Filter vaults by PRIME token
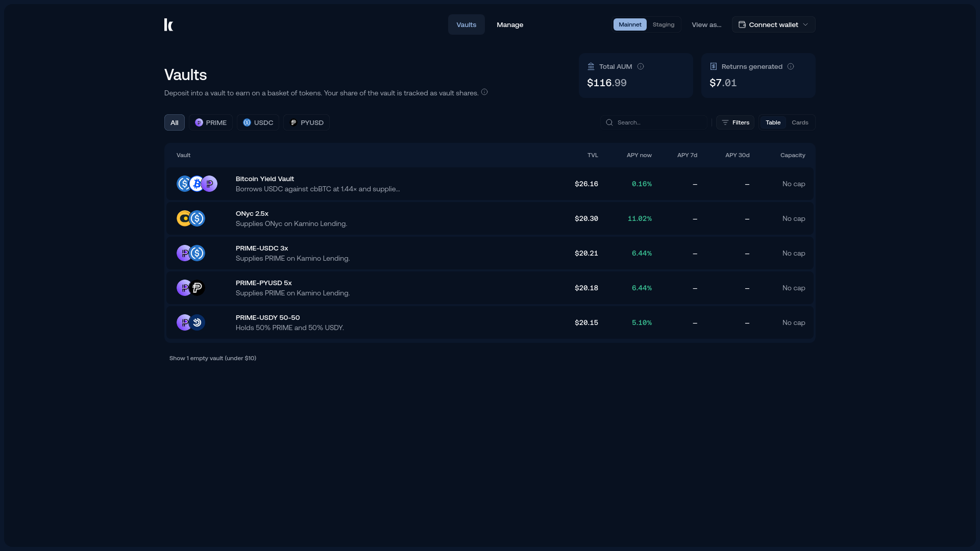This screenshot has height=551, width=980. [211, 122]
